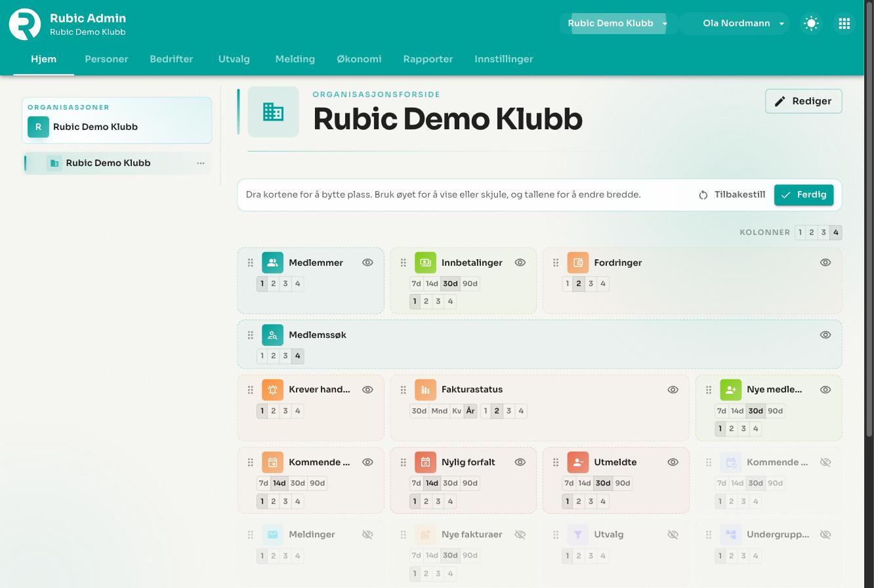Open the apps grid icon in header
Screen dimensions: 874x588
844,24
